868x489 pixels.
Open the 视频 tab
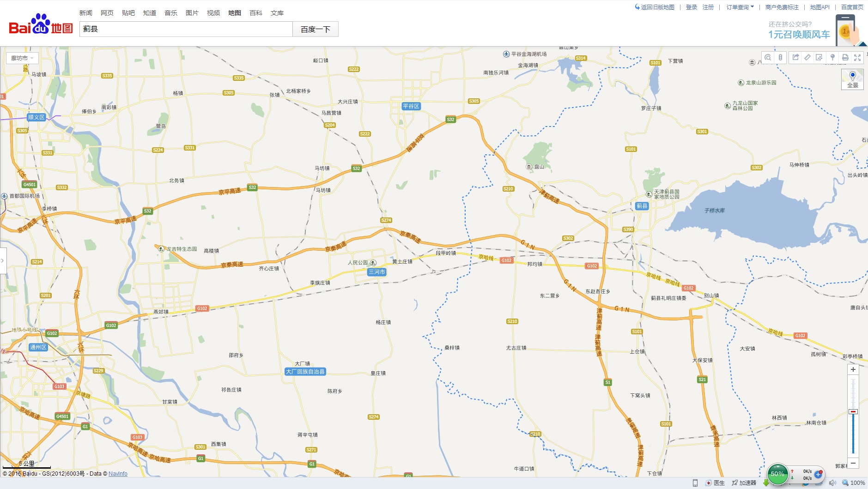pos(213,13)
